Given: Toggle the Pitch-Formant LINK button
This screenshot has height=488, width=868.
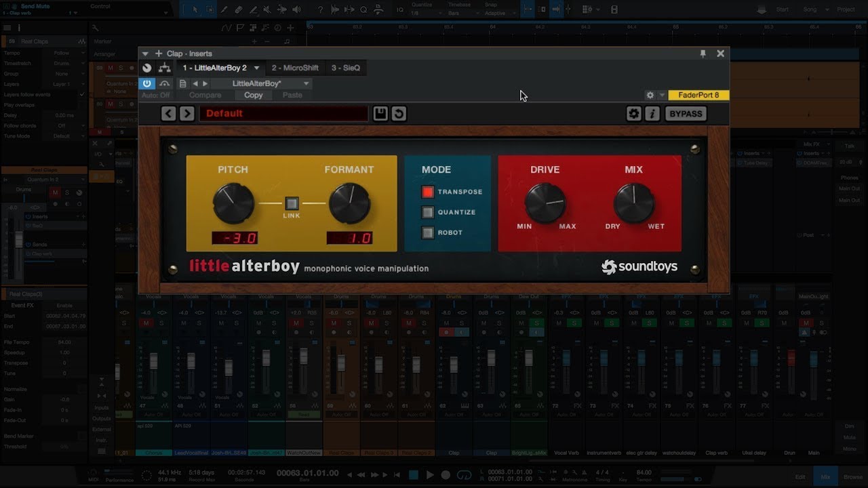Looking at the screenshot, I should click(292, 203).
